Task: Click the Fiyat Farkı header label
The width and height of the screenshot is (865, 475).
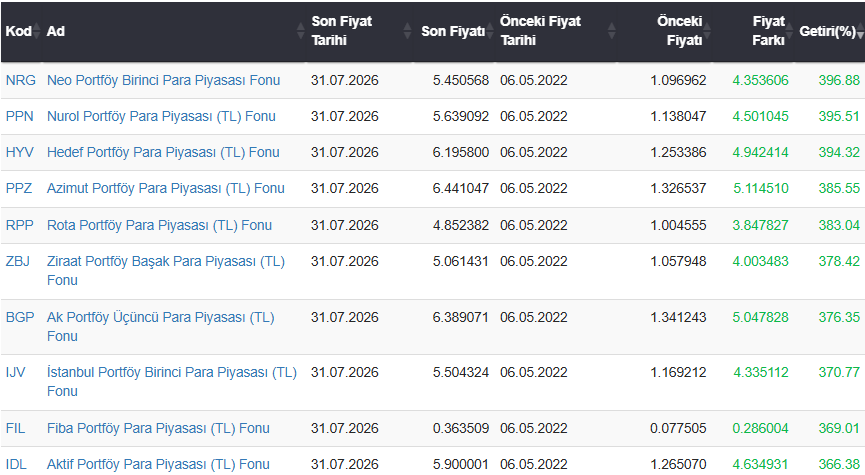Action: click(768, 30)
